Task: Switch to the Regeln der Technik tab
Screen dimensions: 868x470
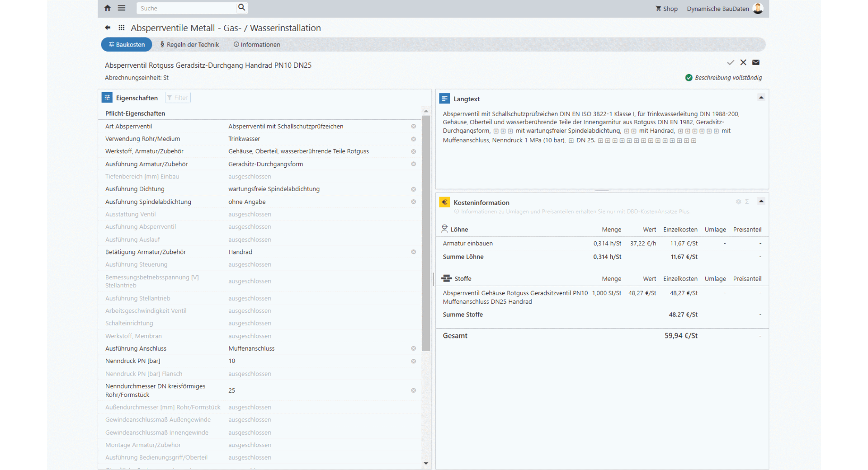Action: (189, 45)
